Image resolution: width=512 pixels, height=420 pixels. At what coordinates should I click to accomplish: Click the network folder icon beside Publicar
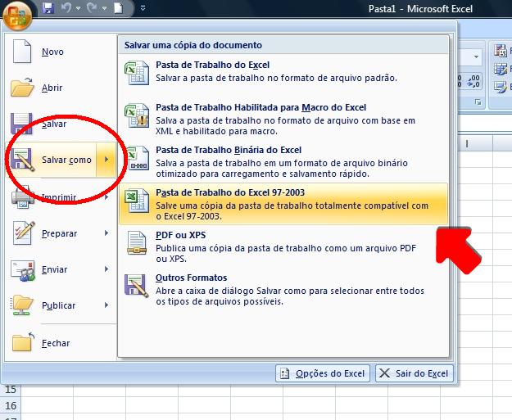21,305
